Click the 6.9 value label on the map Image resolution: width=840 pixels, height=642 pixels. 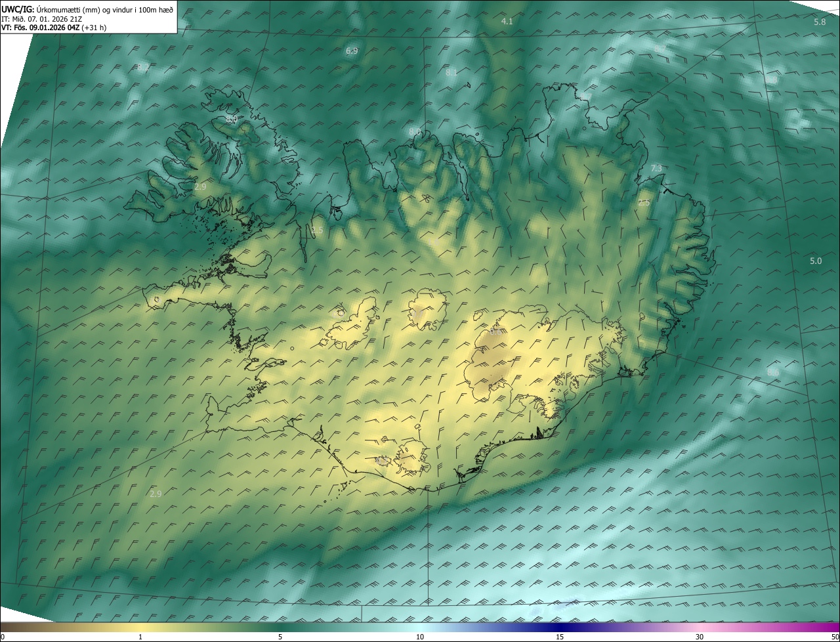352,51
